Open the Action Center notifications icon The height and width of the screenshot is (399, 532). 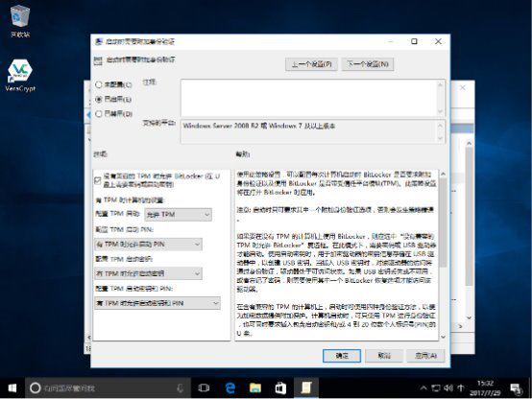click(x=516, y=388)
